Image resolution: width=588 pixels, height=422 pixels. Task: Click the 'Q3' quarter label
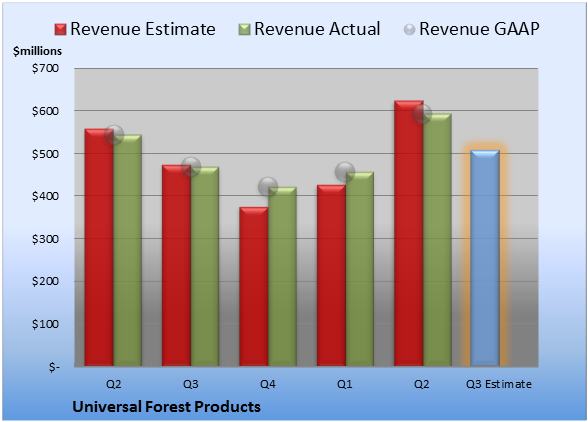[x=191, y=384]
